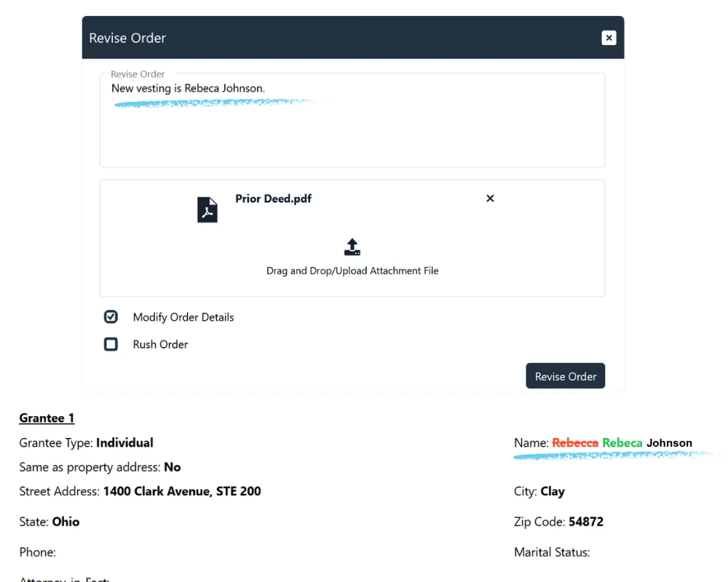Uncheck Modify Order Details checkbox
728x582 pixels.
(x=111, y=317)
